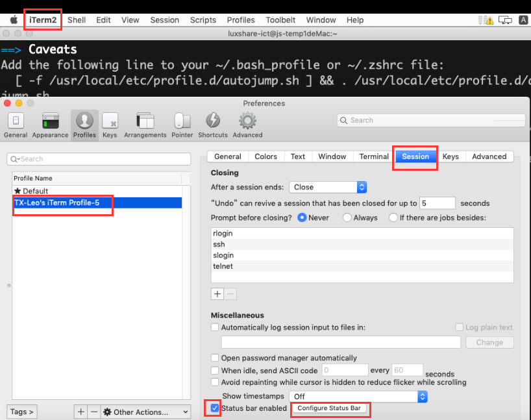Add a new profile with plus button
531x420 pixels.
(80, 412)
